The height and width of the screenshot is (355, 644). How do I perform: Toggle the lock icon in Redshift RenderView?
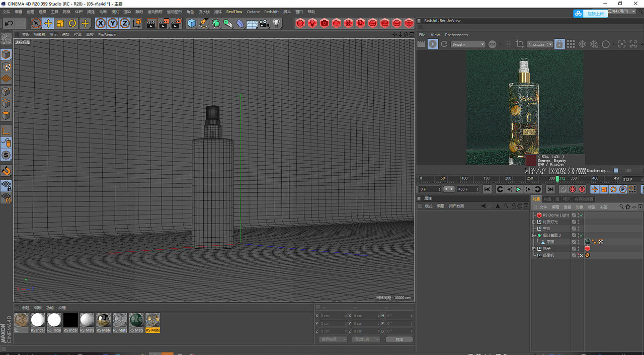tap(559, 44)
